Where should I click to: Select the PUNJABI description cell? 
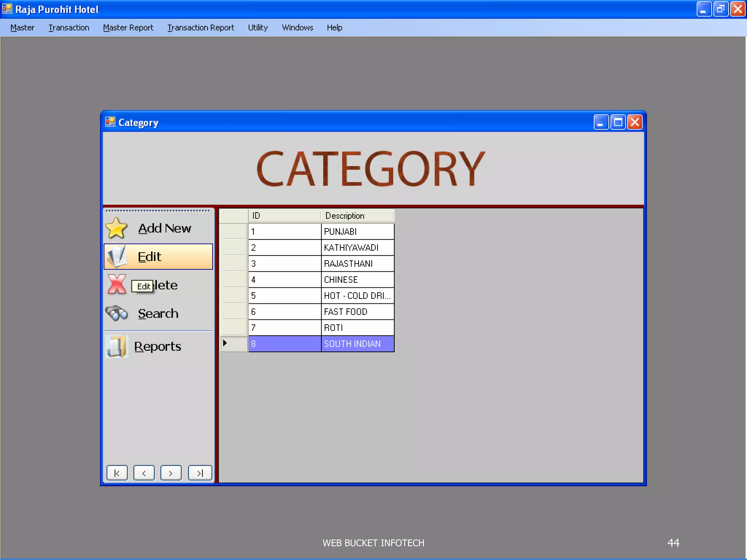pos(357,232)
